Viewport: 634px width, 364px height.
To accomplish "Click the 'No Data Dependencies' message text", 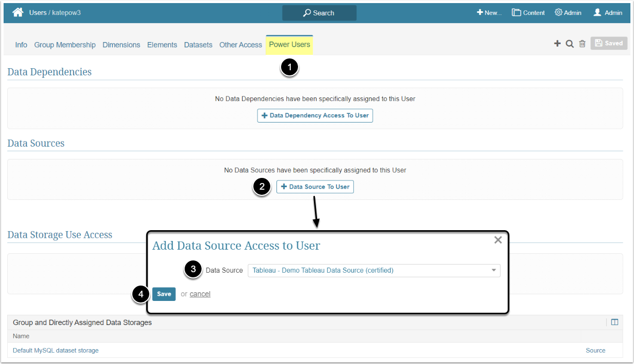I will [x=315, y=98].
